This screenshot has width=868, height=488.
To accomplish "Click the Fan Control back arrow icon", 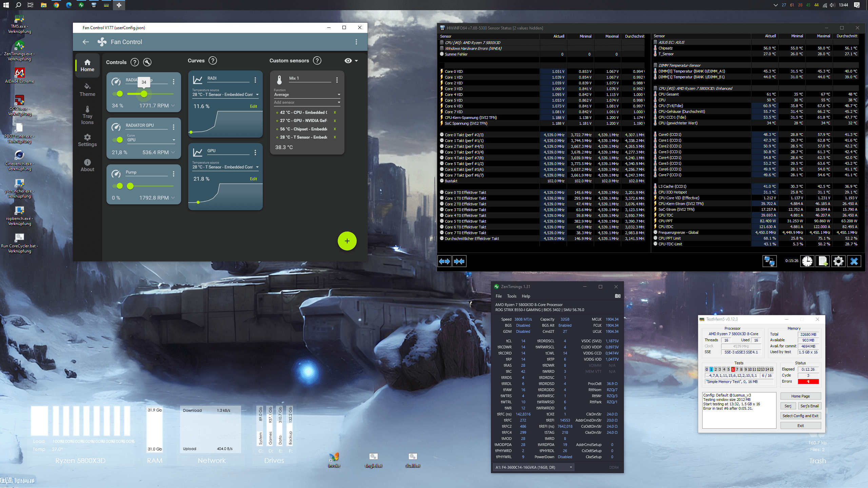I will click(85, 42).
